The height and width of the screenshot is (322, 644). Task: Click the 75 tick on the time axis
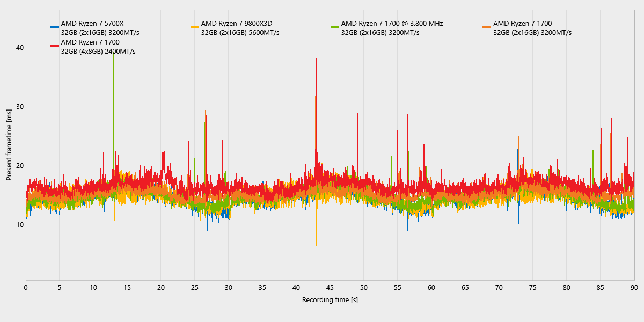tap(533, 287)
